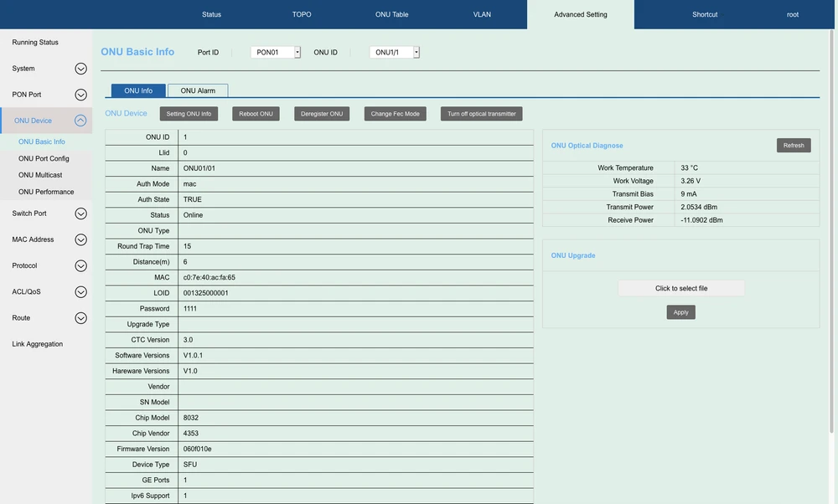Expand the Switch Port chevron icon

pos(80,213)
